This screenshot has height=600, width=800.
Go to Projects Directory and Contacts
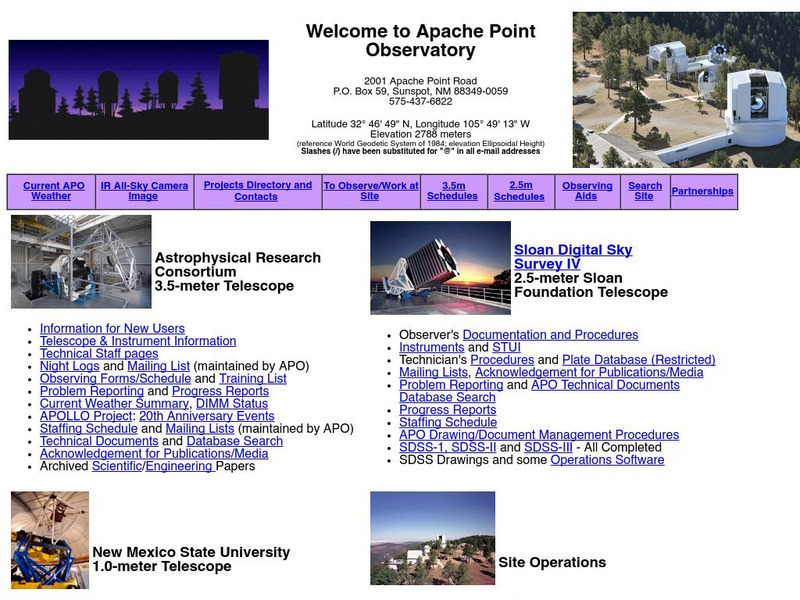click(x=258, y=191)
